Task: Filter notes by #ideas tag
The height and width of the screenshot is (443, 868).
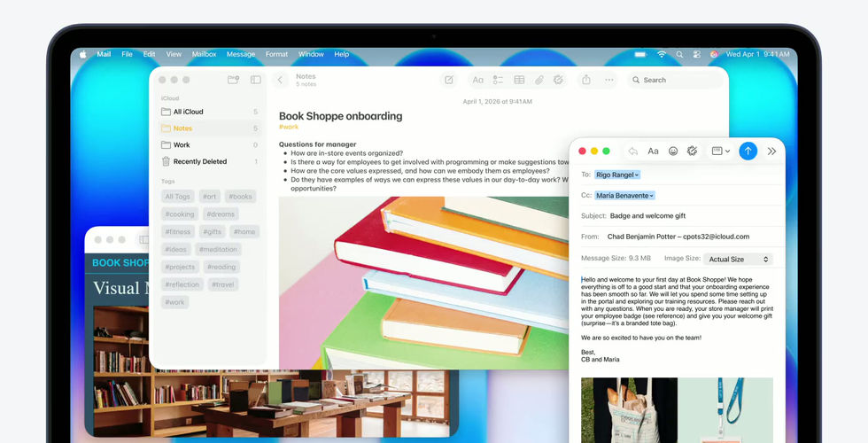Action: 175,250
